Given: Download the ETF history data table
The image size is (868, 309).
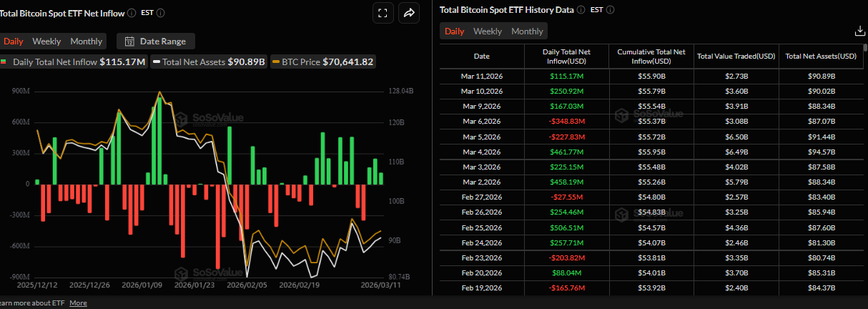Looking at the screenshot, I should pyautogui.click(x=859, y=31).
